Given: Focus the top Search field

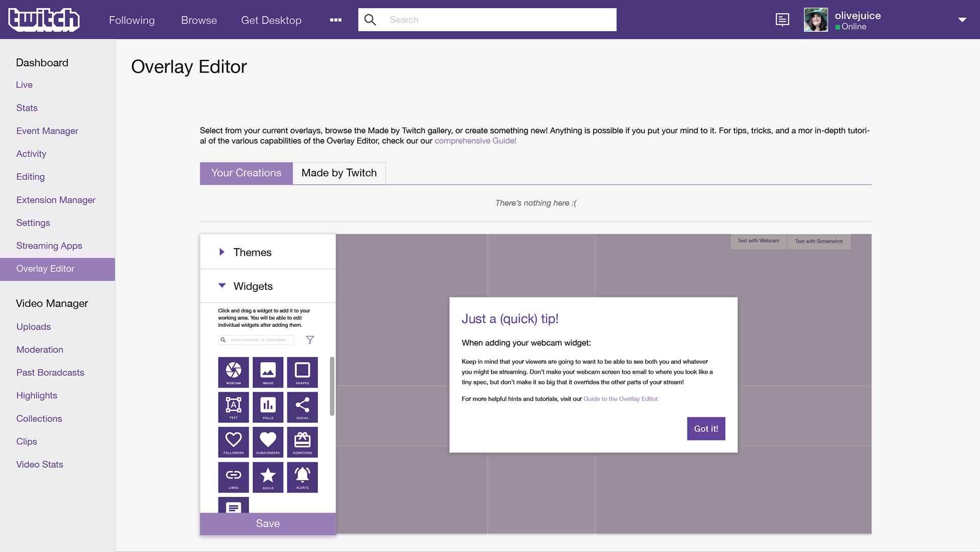Looking at the screenshot, I should (487, 20).
